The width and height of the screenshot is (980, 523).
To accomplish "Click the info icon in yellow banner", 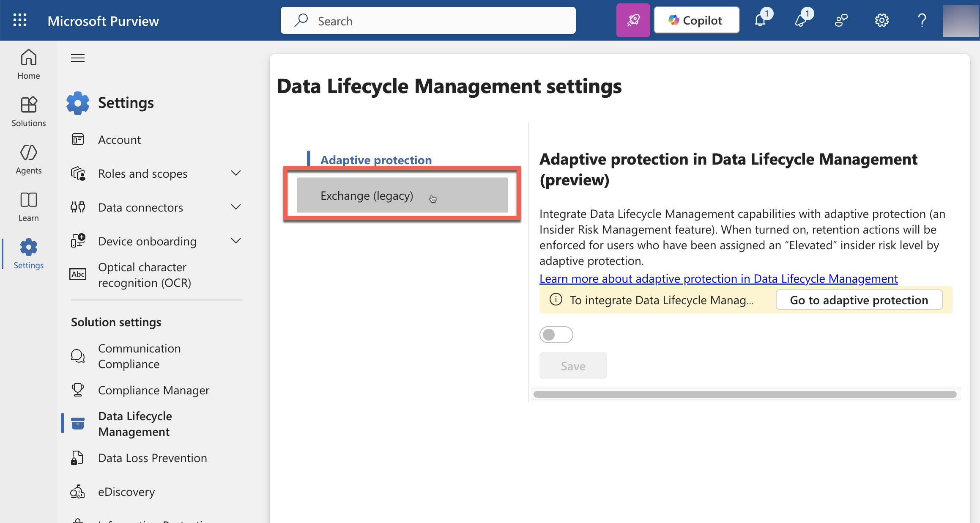I will [x=556, y=300].
